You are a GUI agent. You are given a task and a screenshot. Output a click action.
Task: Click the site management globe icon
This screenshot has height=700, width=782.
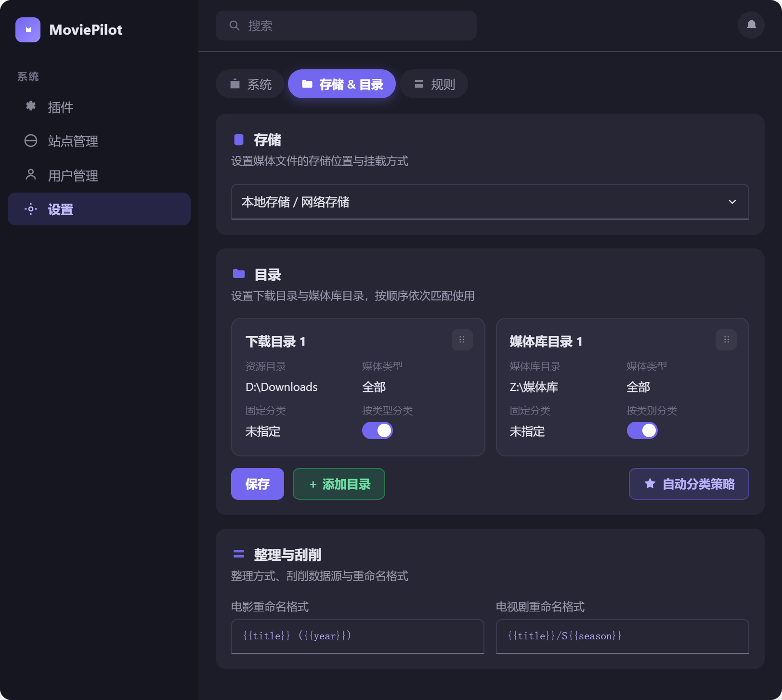31,141
